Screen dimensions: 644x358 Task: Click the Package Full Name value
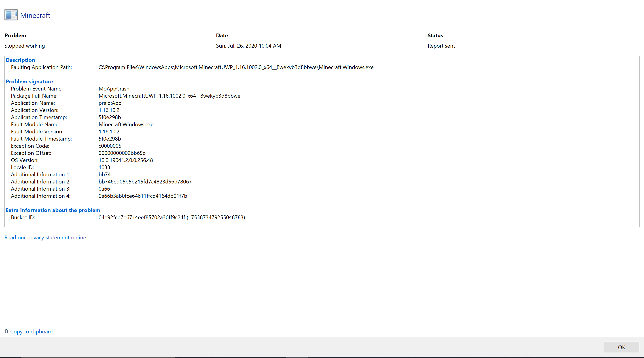pos(169,96)
